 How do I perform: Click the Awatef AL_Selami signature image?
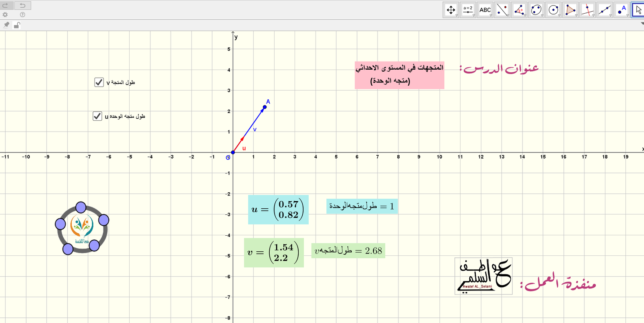(483, 276)
